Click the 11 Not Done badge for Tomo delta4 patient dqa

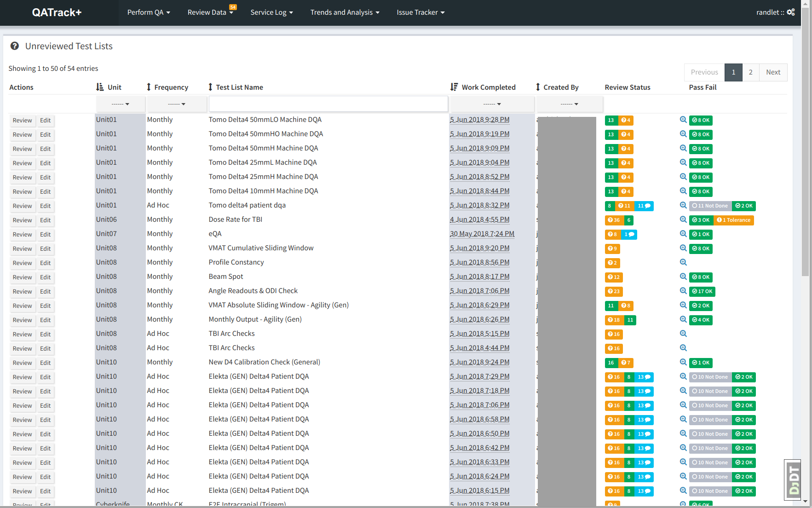tap(710, 206)
